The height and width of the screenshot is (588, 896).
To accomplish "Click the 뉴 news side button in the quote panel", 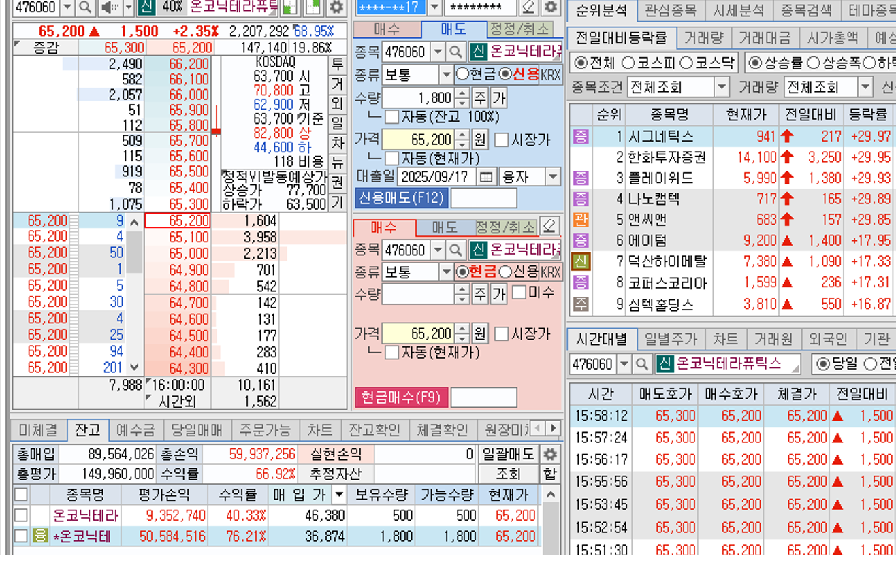I will tap(337, 163).
